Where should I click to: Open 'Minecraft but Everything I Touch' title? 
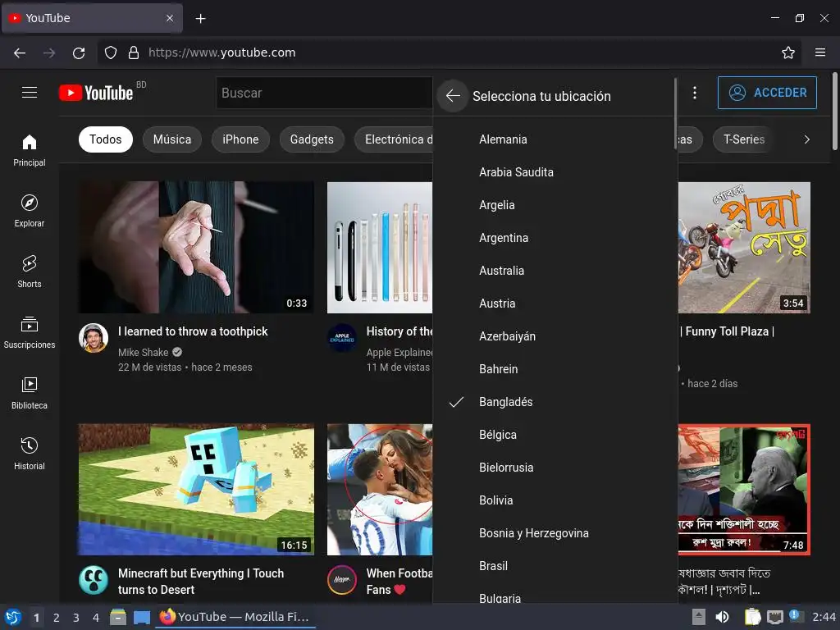pyautogui.click(x=201, y=582)
